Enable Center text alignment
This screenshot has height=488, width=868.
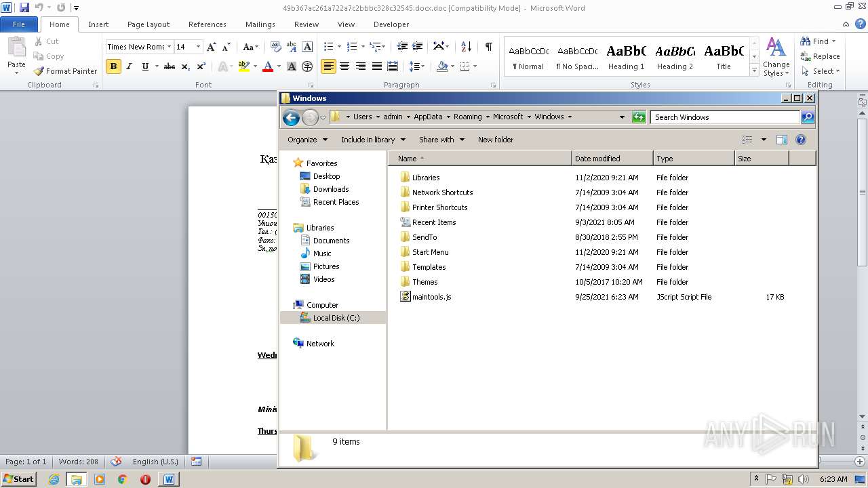click(344, 66)
